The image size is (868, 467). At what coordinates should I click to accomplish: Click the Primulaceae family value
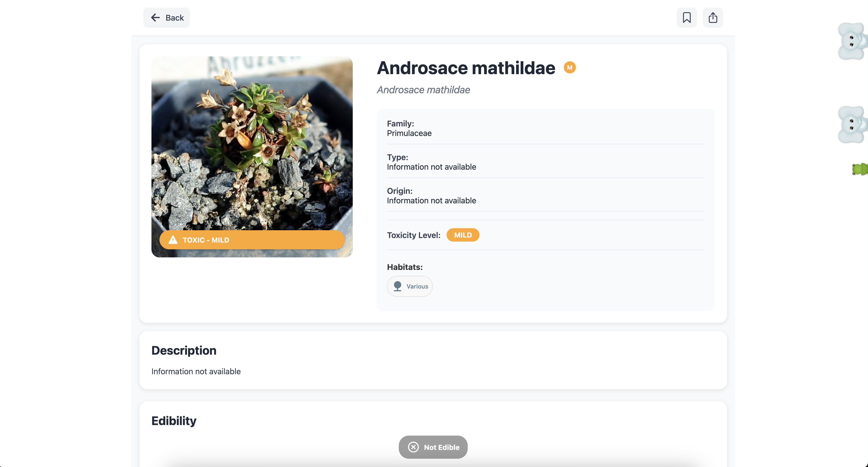pos(409,133)
